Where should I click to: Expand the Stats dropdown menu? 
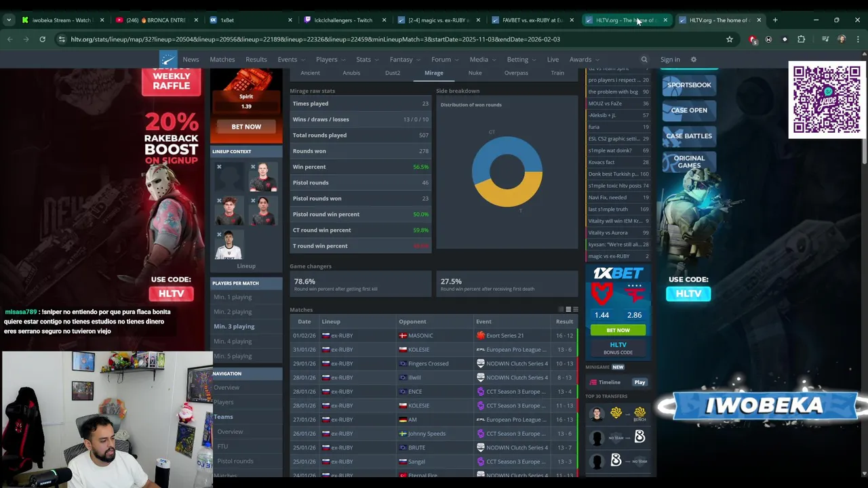[368, 60]
